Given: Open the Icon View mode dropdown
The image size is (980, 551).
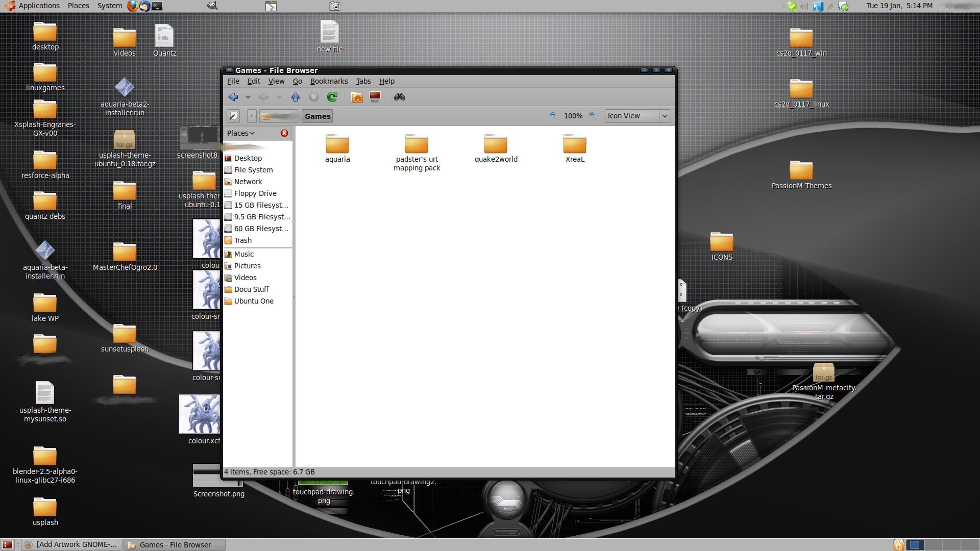Looking at the screenshot, I should (x=638, y=116).
